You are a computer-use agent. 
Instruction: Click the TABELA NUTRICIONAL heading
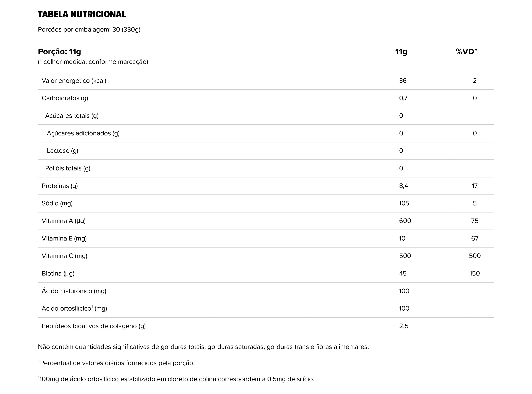pyautogui.click(x=82, y=14)
